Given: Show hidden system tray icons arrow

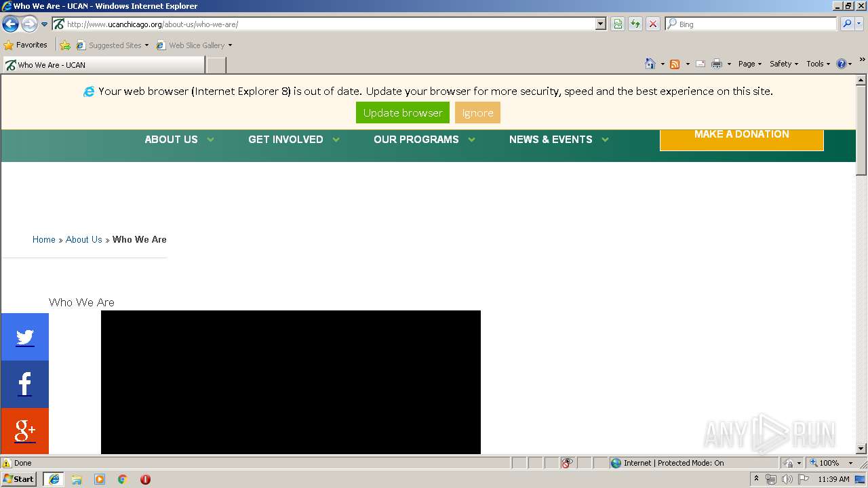Looking at the screenshot, I should point(756,479).
